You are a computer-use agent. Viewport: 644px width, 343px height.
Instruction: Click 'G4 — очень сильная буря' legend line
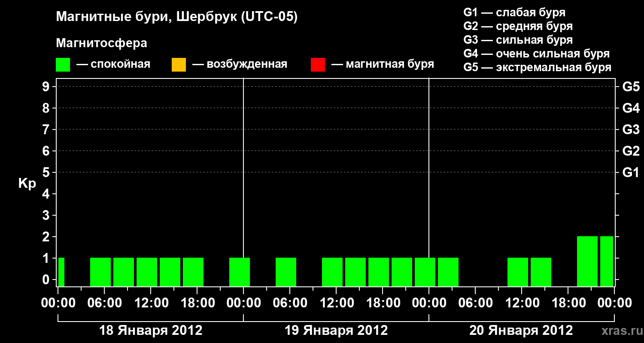click(537, 54)
